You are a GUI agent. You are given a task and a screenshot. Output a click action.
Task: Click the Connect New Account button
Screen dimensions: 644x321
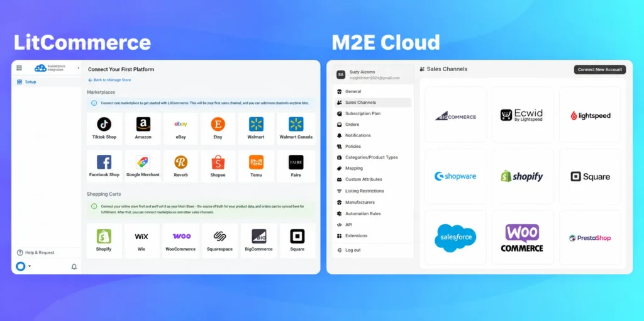[x=599, y=69]
